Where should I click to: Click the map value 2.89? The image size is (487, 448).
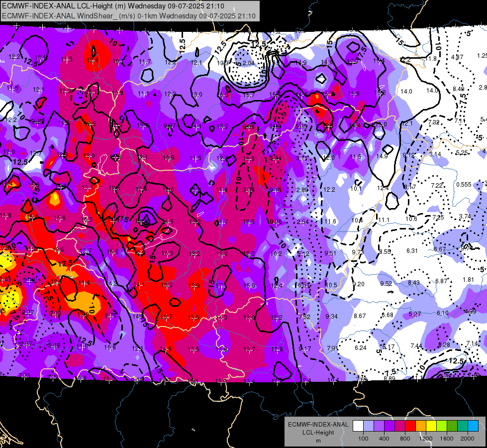[x=302, y=190]
